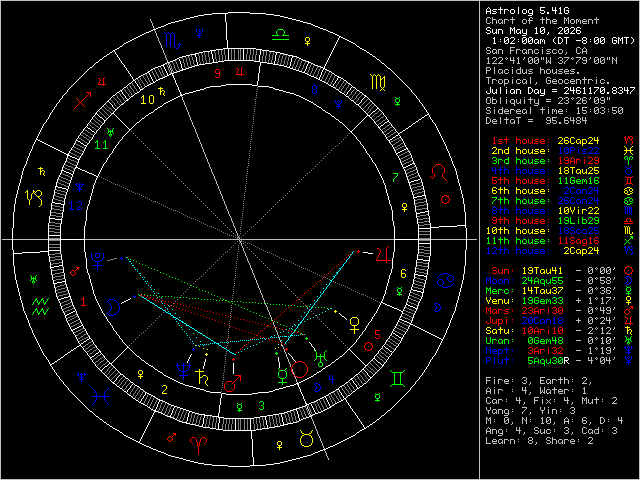
Task: Select house number 8 in the wheel
Action: click(x=314, y=90)
